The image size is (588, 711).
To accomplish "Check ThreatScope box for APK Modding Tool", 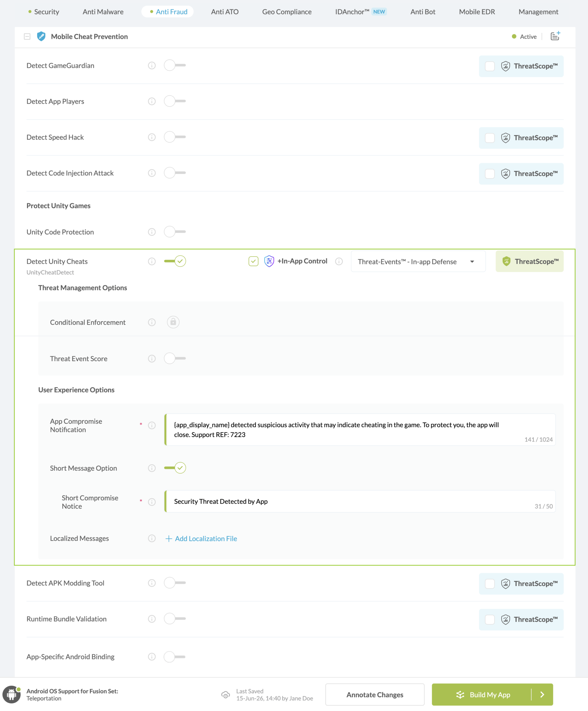I will (x=490, y=584).
